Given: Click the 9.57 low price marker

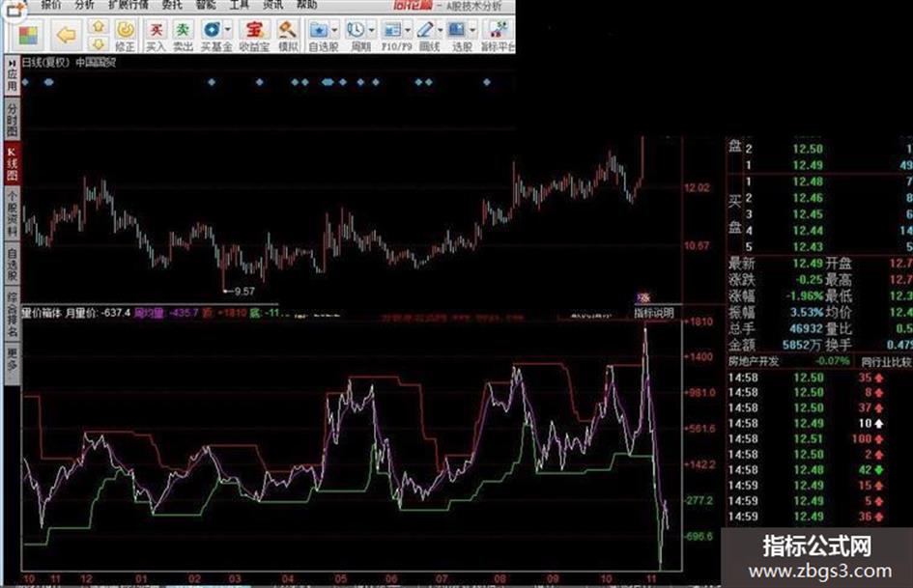Looking at the screenshot, I should [244, 290].
